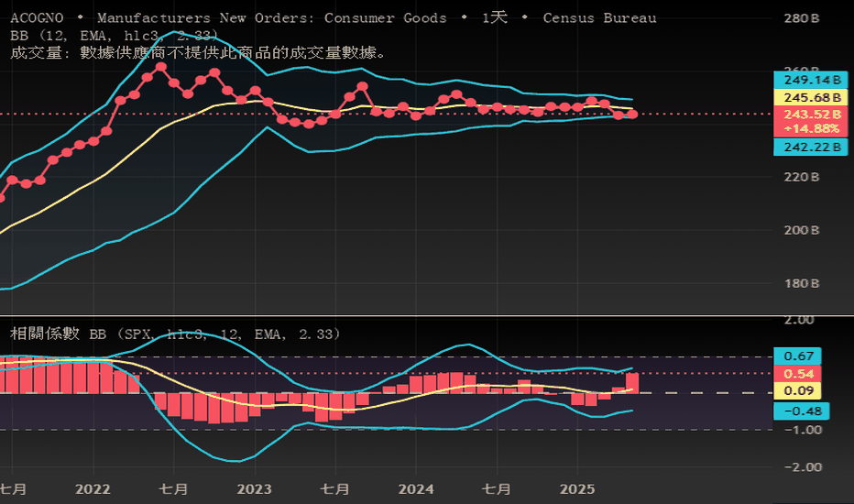
Task: Click the yellow 0.09 correlation basis label
Action: [x=797, y=390]
